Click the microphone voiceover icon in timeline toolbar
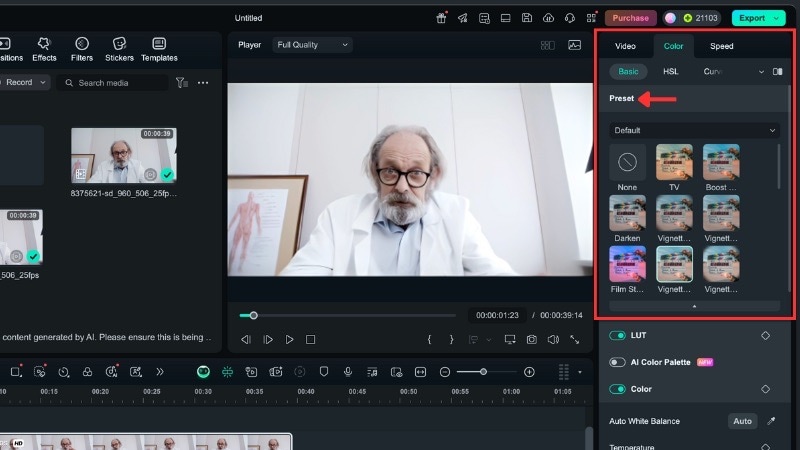 348,372
